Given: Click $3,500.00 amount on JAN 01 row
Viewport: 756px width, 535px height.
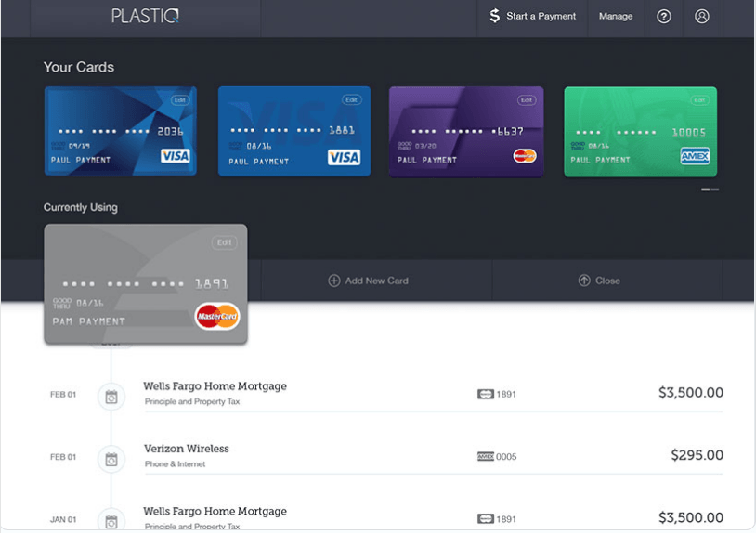Looking at the screenshot, I should coord(691,517).
